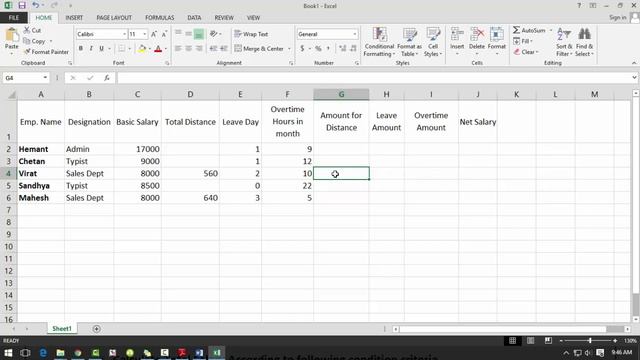Switch to Page Break Preview view
The width and height of the screenshot is (640, 360).
tap(548, 340)
